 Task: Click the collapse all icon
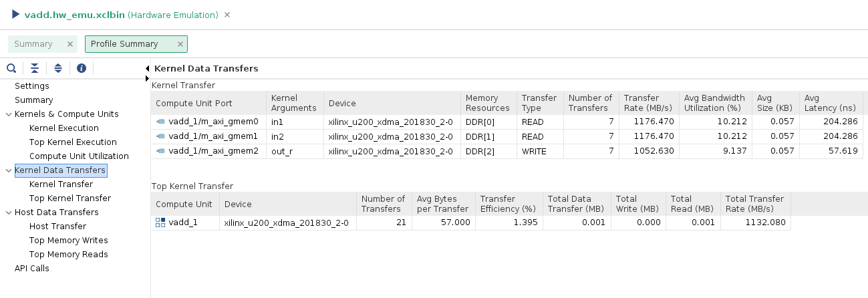pos(35,68)
